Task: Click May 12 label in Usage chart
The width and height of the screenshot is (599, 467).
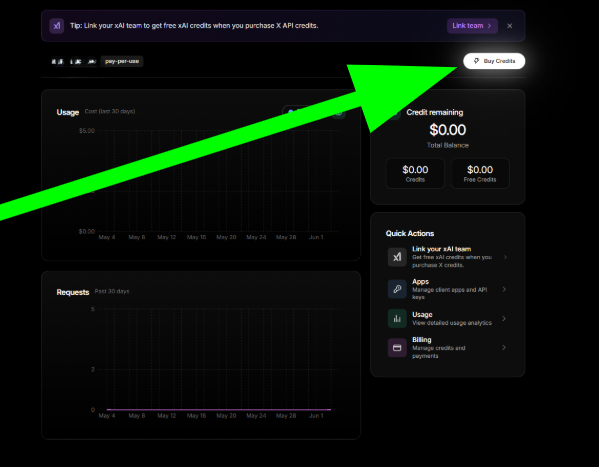Action: tap(167, 237)
